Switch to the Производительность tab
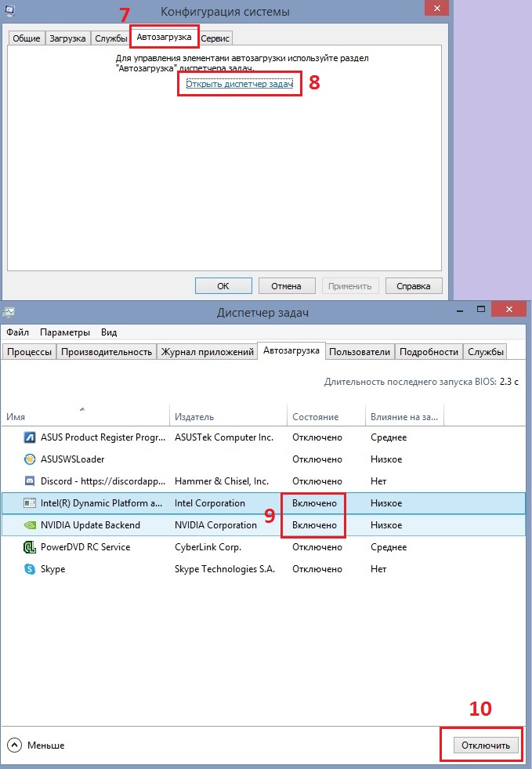This screenshot has width=532, height=769. 107,352
